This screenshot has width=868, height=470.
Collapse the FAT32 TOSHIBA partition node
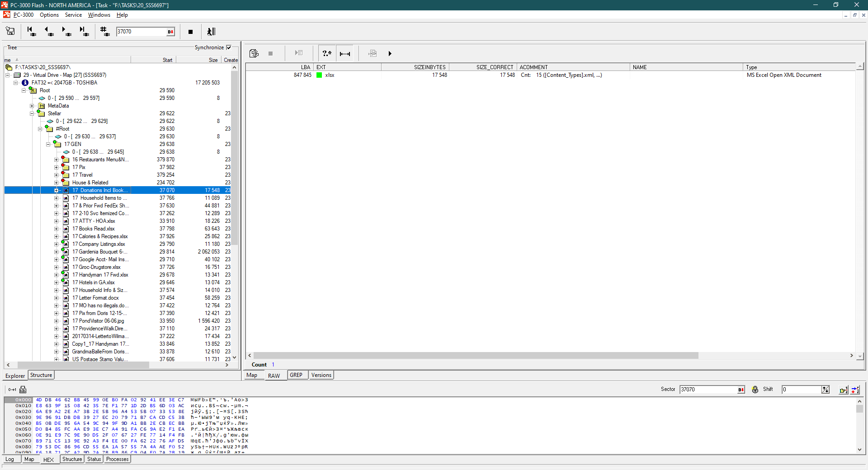click(16, 83)
